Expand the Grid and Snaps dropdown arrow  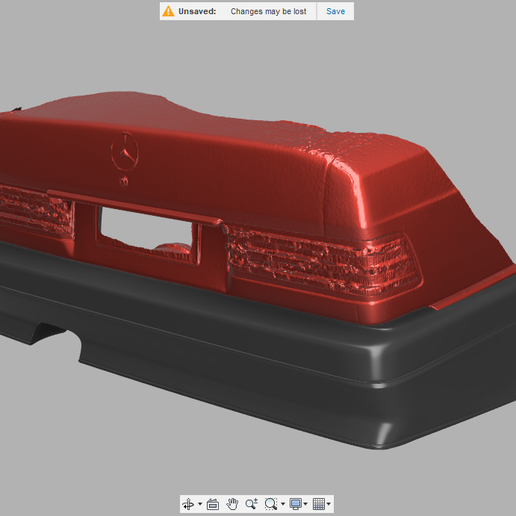coord(329,504)
